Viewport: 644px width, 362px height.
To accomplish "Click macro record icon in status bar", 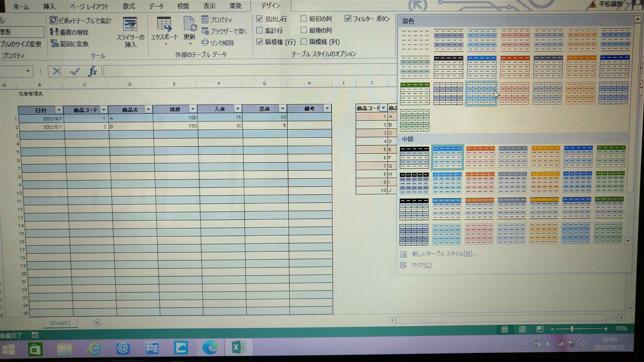I will pos(35,335).
